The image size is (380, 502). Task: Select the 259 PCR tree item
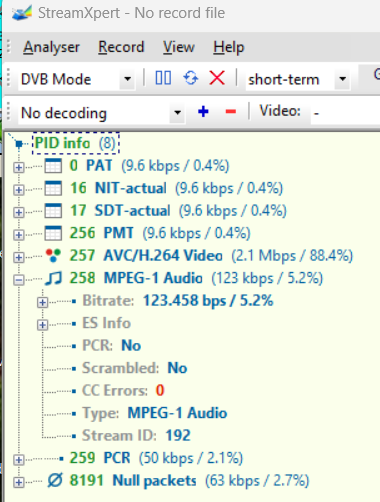(x=156, y=458)
